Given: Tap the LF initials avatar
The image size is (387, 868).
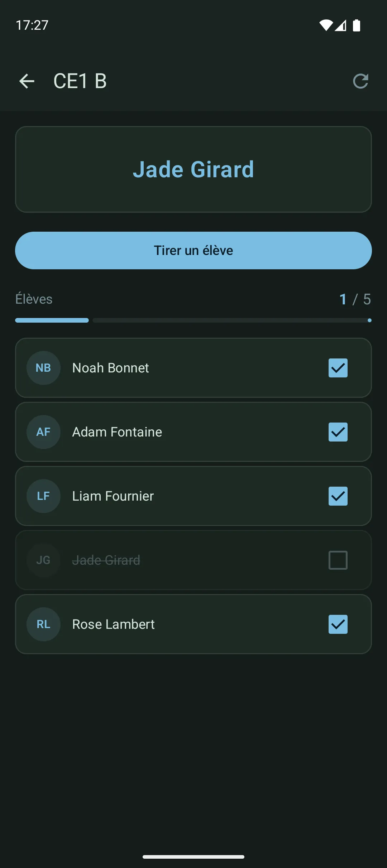Looking at the screenshot, I should (43, 496).
